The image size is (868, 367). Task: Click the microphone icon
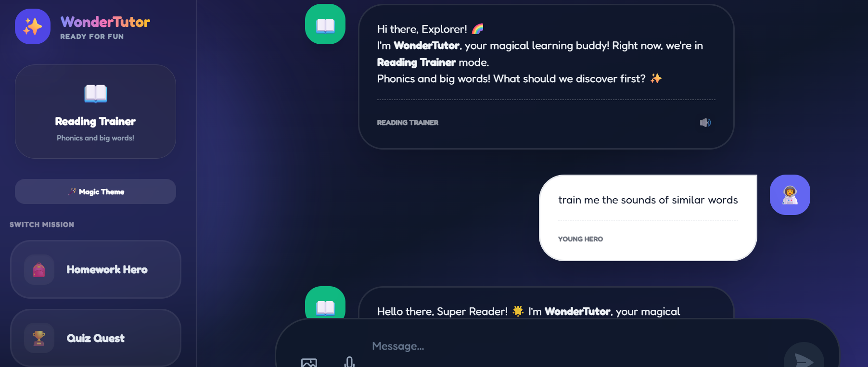click(350, 362)
